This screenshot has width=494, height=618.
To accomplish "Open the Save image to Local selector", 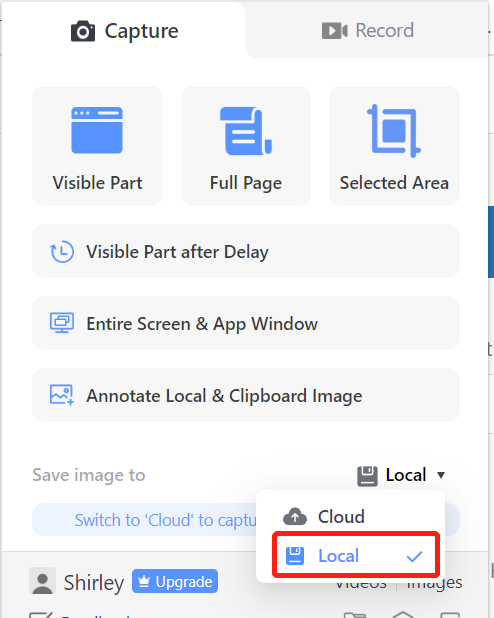I will pos(401,475).
